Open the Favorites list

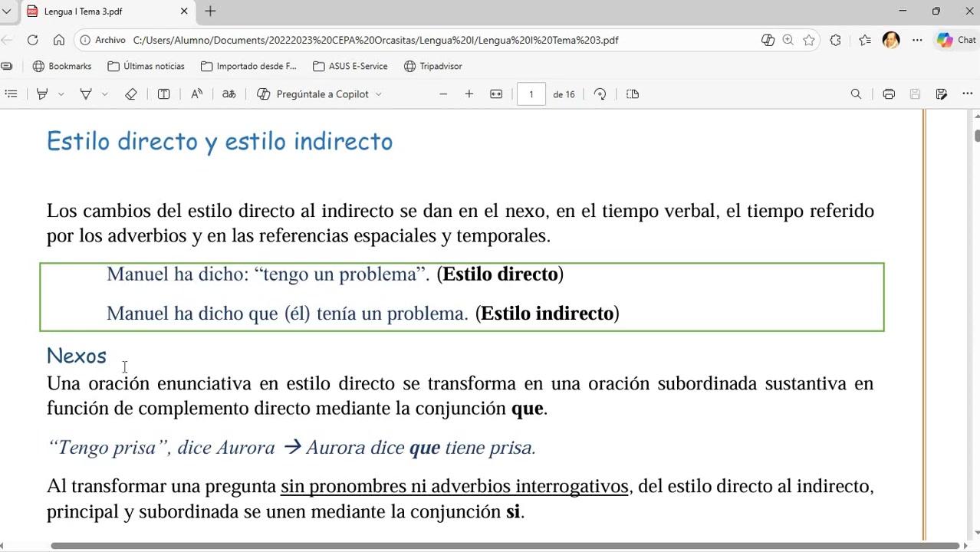[x=865, y=40]
